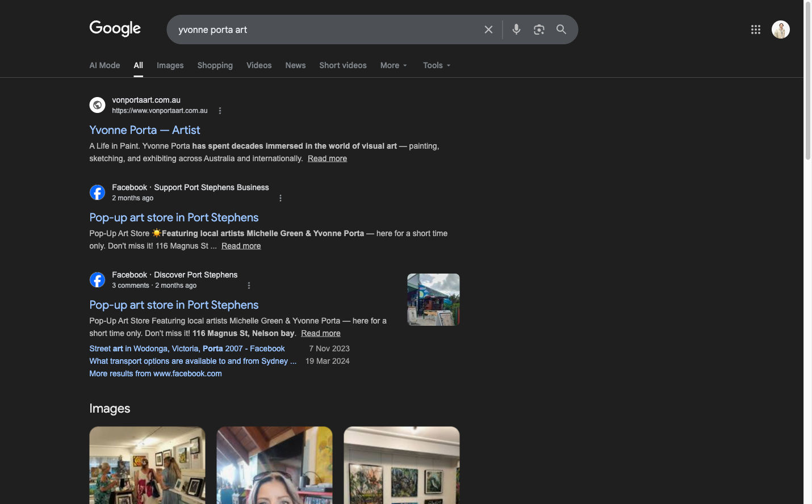Click the Facebook favicon beside Support Port Stephens Business
The image size is (812, 504).
[97, 192]
